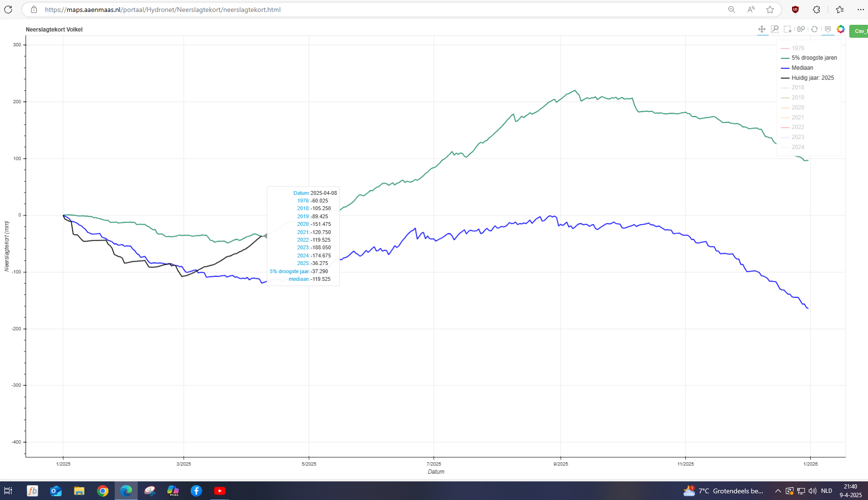This screenshot has width=868, height=500.
Task: Open Outlook from the taskbar
Action: [x=56, y=491]
